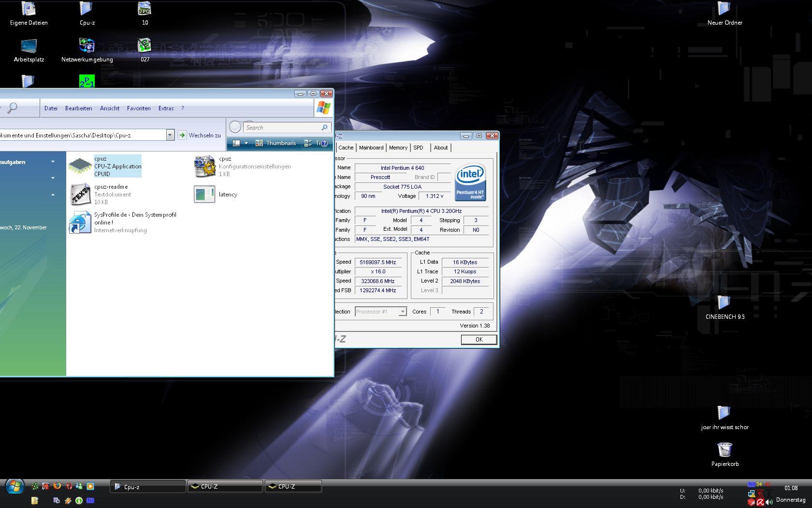Click the volume speaker tray icon
Viewport: 812px width, 508px height.
coord(768,502)
